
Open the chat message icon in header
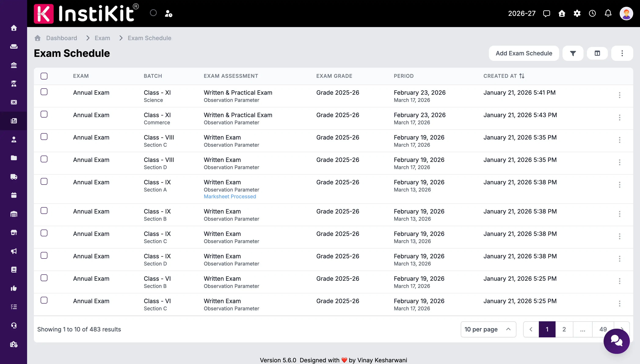pos(546,13)
